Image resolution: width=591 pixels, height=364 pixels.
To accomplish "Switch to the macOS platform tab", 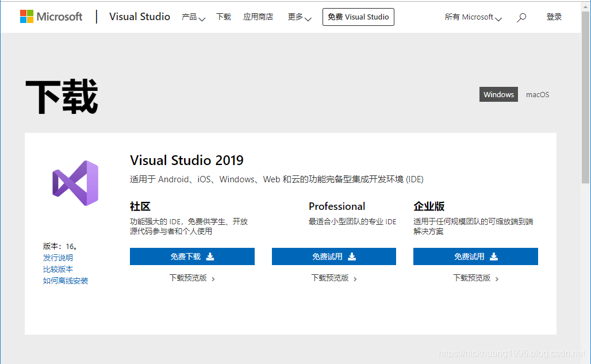I will 538,94.
